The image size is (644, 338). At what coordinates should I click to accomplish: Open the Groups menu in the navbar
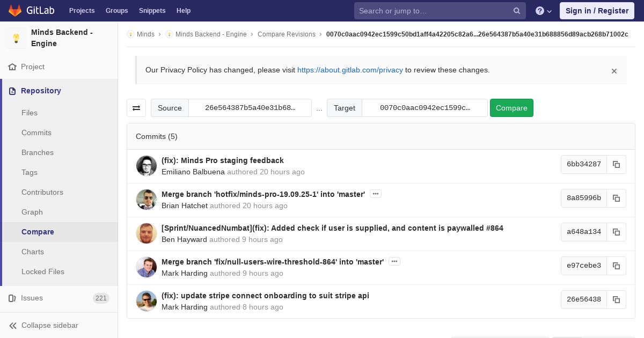(x=116, y=11)
